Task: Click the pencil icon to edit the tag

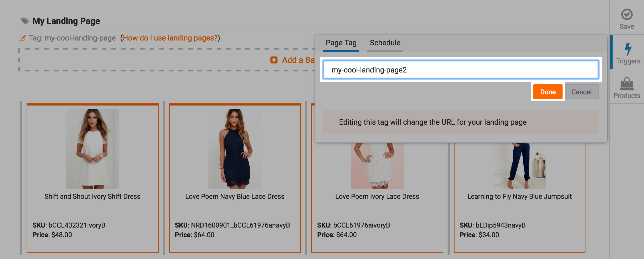Action: click(x=22, y=38)
